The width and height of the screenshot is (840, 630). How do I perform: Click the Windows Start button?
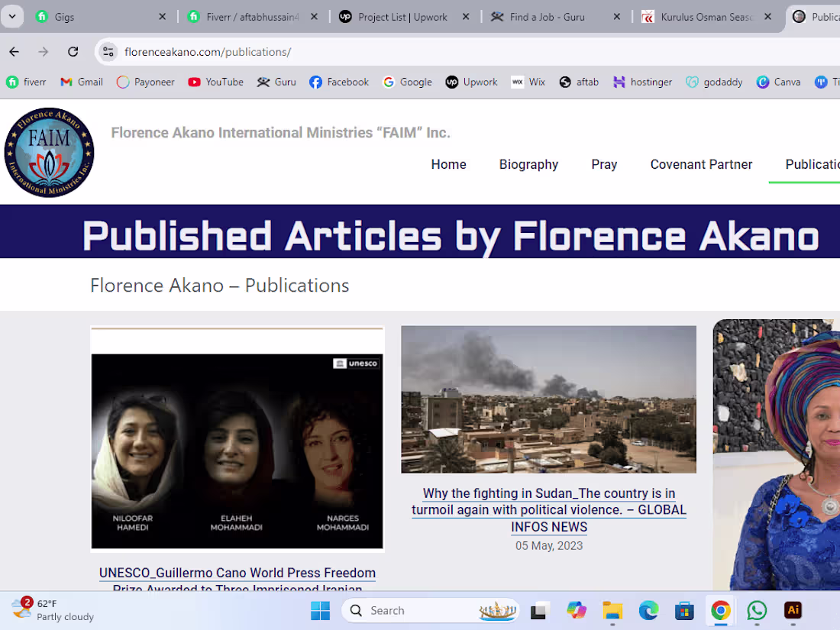click(x=320, y=610)
